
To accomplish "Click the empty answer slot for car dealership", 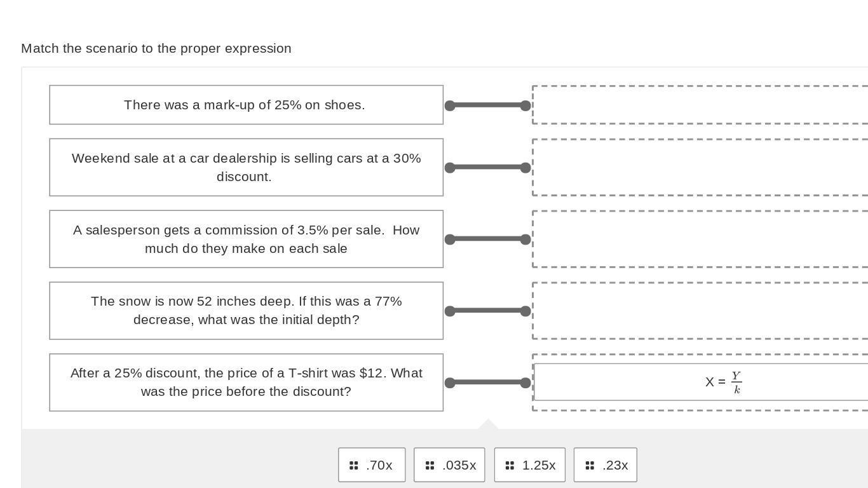I will (699, 167).
